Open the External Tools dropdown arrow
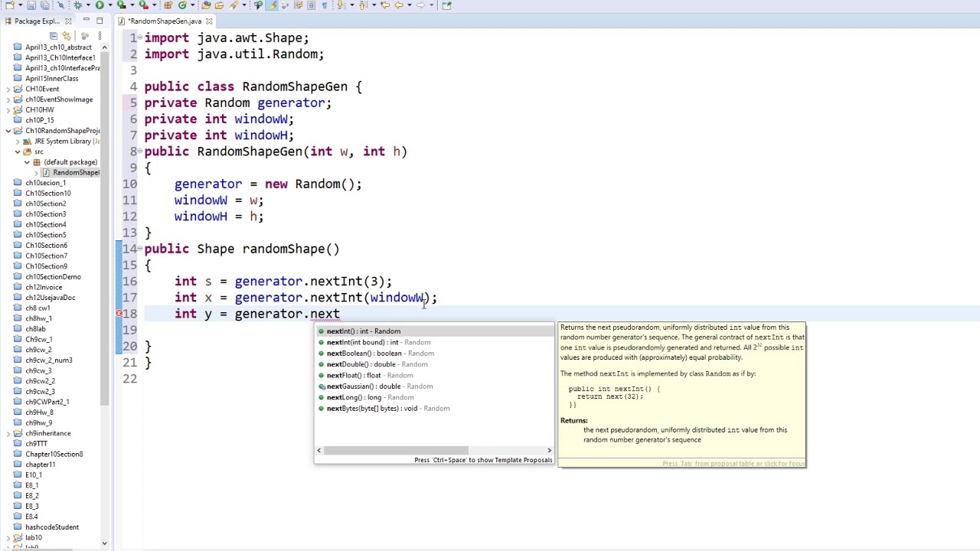 point(154,5)
